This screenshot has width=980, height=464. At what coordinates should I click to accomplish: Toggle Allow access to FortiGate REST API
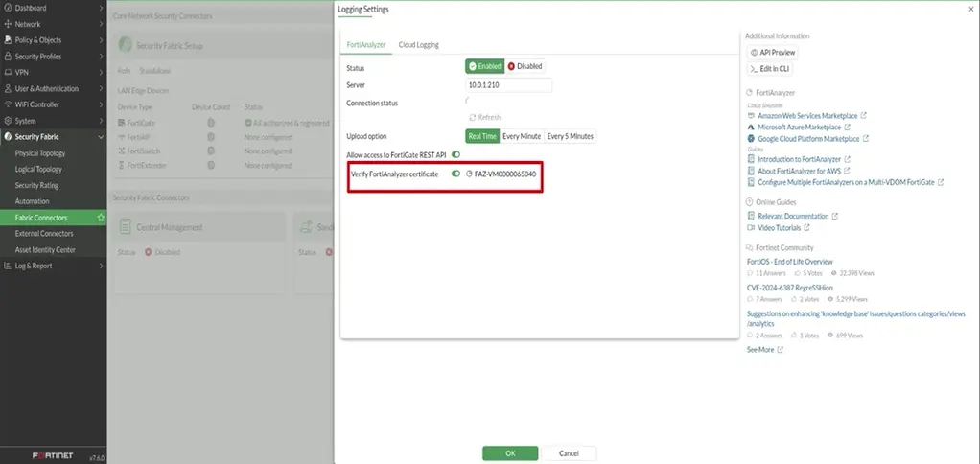click(x=455, y=154)
